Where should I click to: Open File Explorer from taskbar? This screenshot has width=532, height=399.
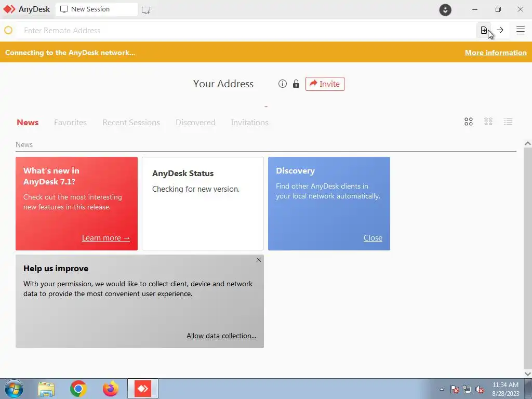tap(46, 389)
